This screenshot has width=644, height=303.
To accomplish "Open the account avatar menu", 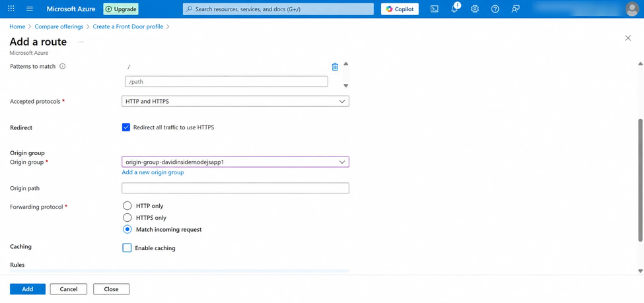I will 632,9.
